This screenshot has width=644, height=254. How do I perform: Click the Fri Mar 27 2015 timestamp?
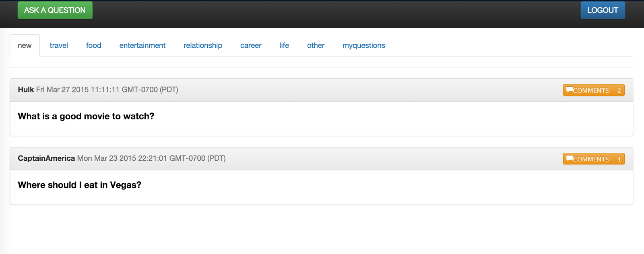[107, 90]
